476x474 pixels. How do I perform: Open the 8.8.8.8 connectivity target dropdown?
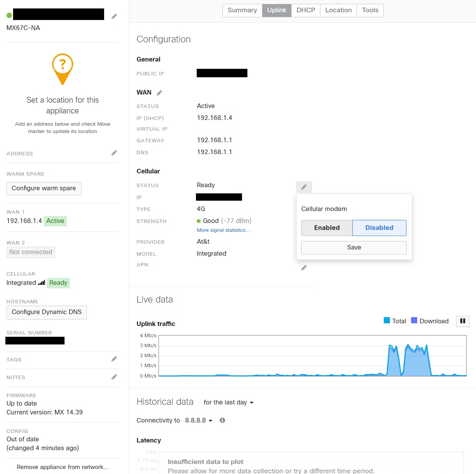point(198,420)
